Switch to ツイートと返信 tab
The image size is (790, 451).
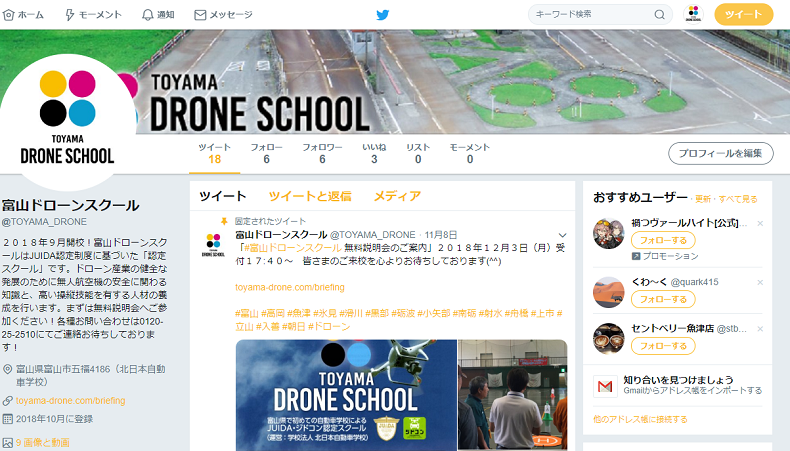coord(310,196)
